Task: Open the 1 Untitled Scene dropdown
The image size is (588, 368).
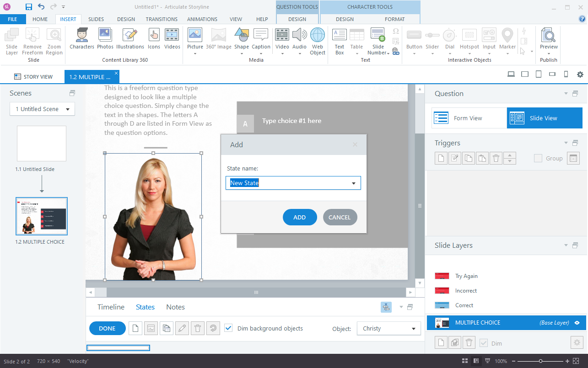Action: point(42,109)
